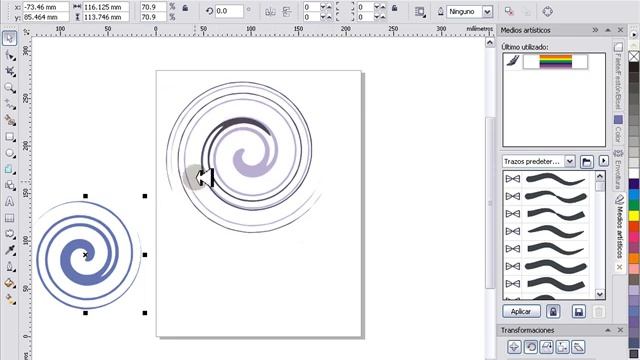Pick the yellow palette swatch

pyautogui.click(x=634, y=216)
